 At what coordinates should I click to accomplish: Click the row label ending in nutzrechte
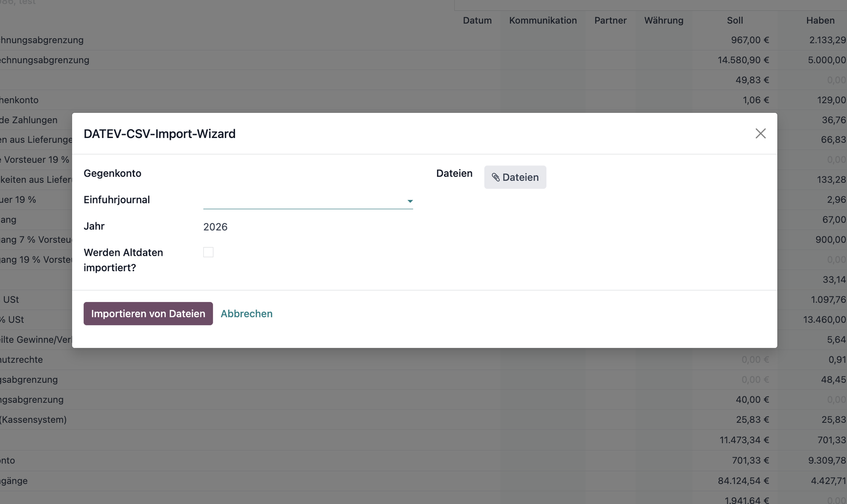(x=22, y=359)
